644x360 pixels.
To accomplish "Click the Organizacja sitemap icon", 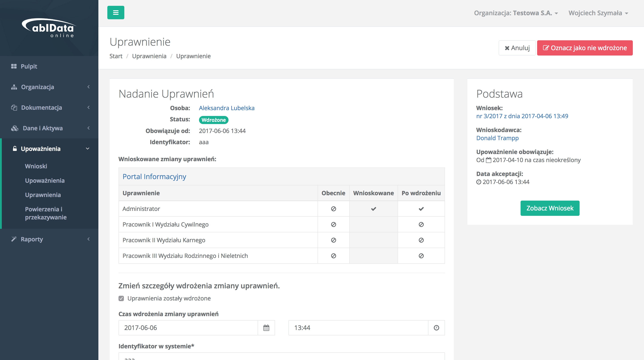I will click(14, 87).
